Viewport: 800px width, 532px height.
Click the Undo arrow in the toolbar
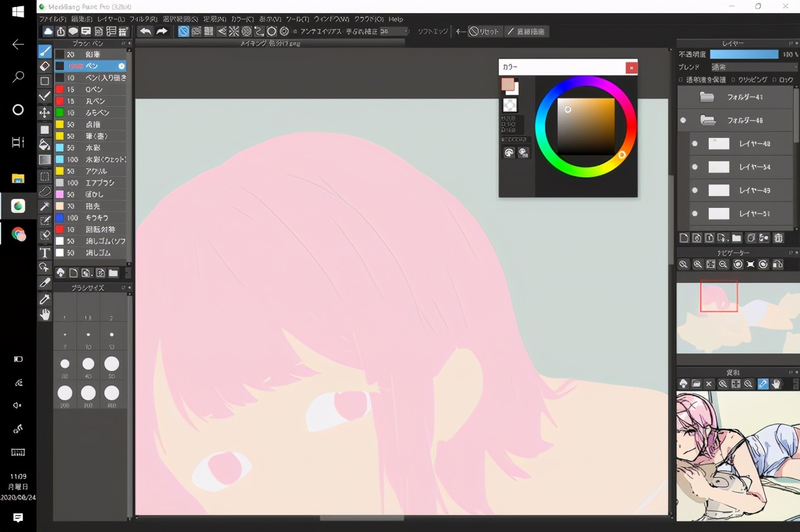click(146, 31)
